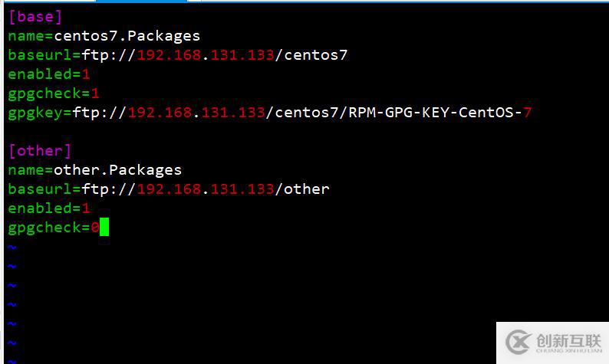
Task: Click the blue active tab strip at top
Action: point(141,2)
